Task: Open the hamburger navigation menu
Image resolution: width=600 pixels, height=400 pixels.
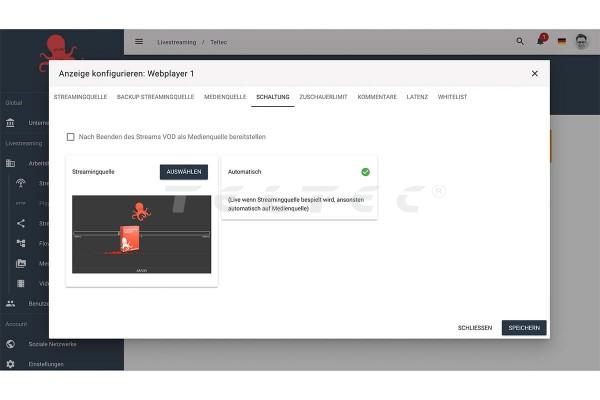Action: point(139,42)
